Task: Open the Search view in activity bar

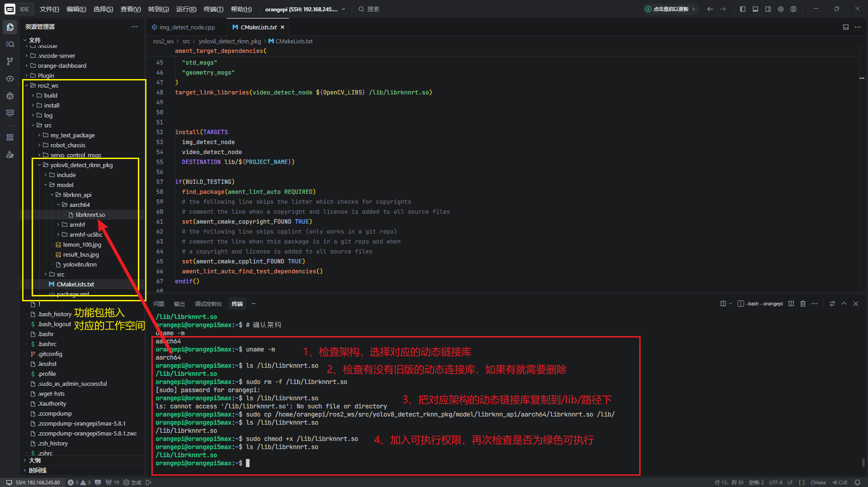Action: [x=10, y=44]
